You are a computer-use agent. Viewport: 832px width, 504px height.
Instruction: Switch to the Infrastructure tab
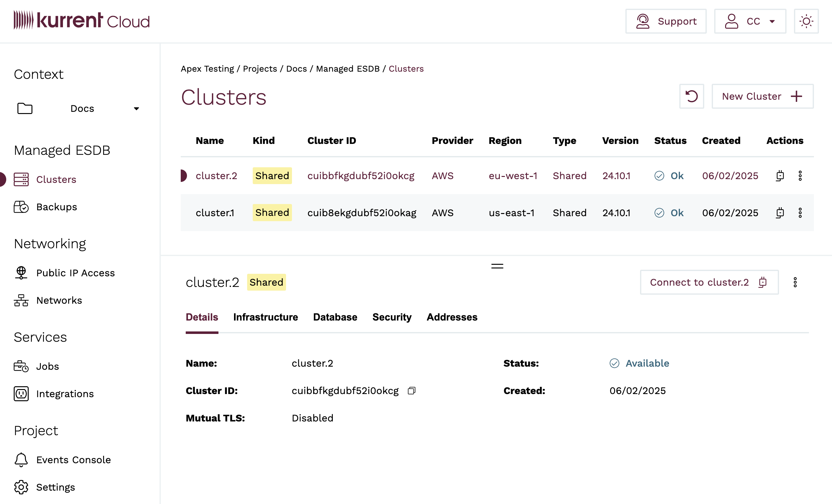[x=266, y=317]
